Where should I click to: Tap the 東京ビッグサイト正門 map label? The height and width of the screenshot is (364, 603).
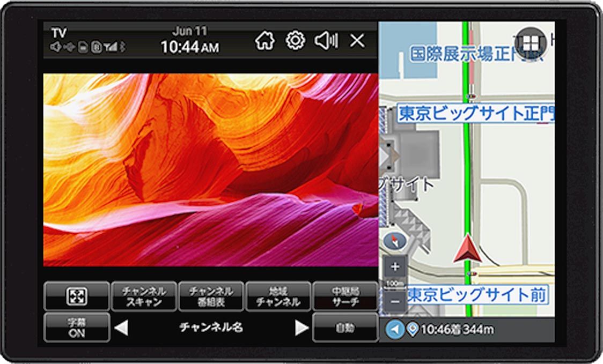pyautogui.click(x=475, y=114)
